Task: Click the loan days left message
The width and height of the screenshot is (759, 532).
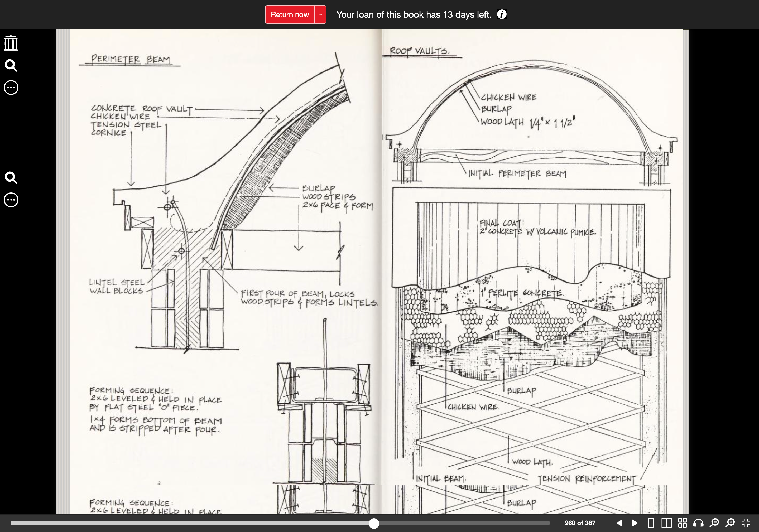Action: click(414, 14)
